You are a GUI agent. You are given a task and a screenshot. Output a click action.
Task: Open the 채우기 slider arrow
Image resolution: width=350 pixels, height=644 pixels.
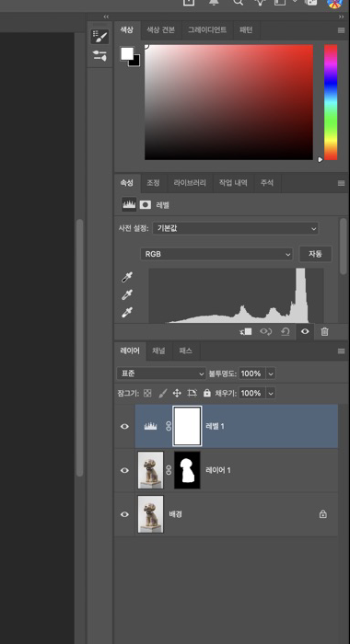pos(271,393)
